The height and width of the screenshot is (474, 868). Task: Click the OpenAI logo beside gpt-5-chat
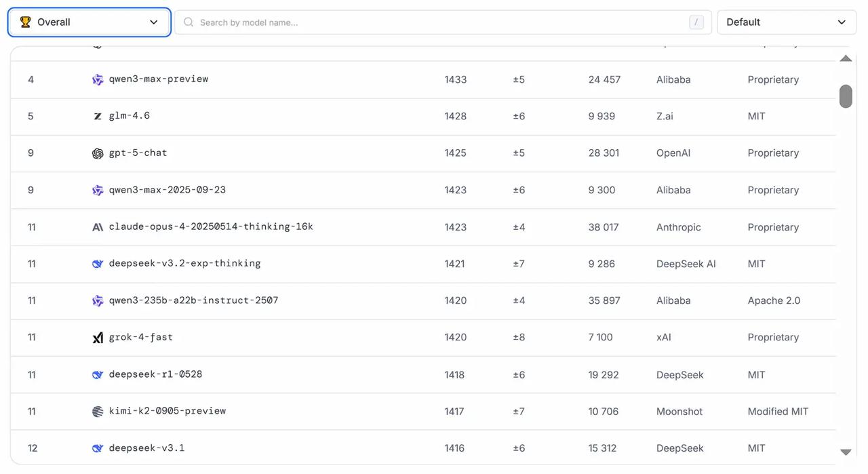coord(98,153)
